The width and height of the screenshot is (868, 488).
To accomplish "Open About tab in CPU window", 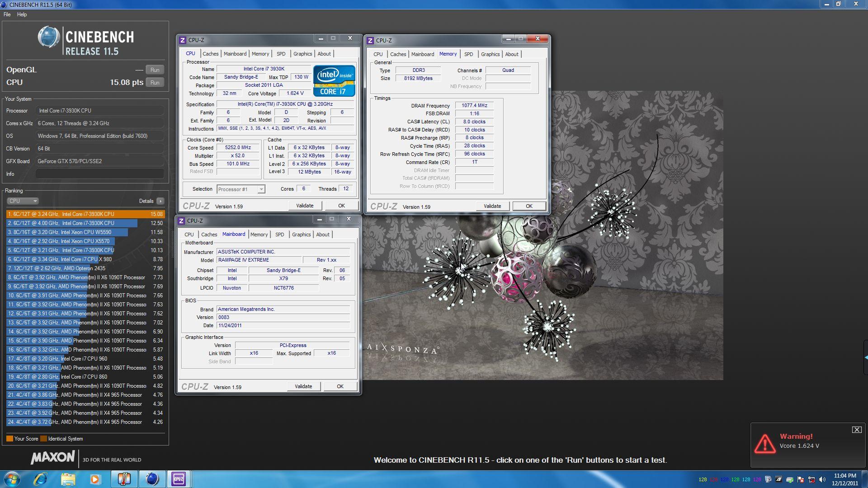I will [324, 54].
